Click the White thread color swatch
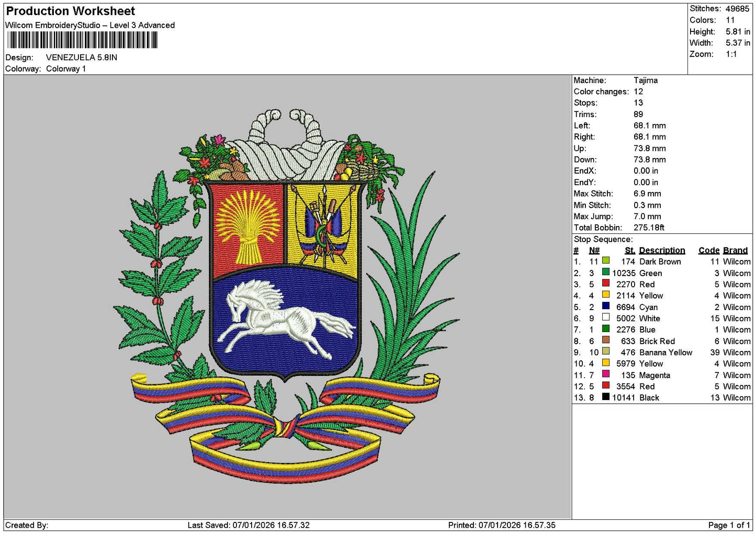This screenshot has width=756, height=534. click(606, 317)
